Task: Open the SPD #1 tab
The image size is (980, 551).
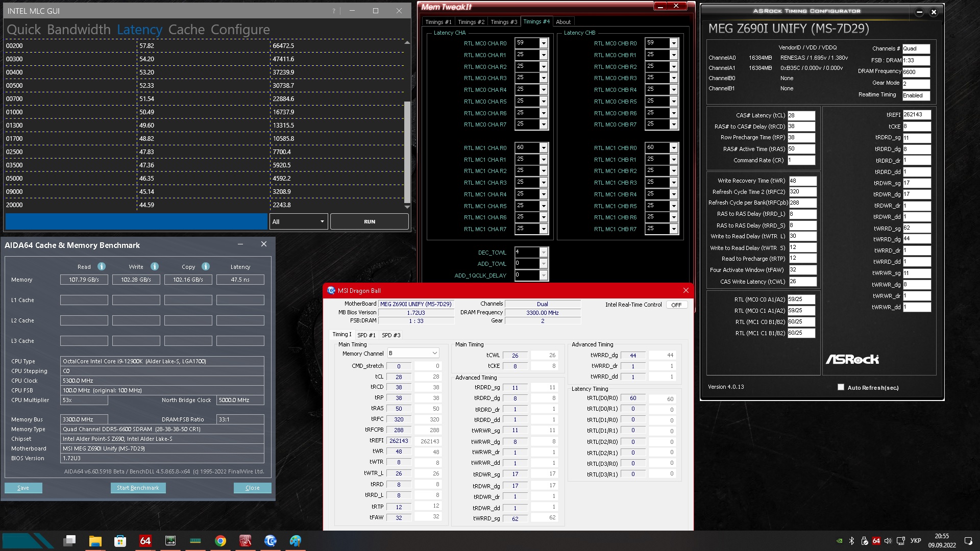Action: pyautogui.click(x=366, y=335)
